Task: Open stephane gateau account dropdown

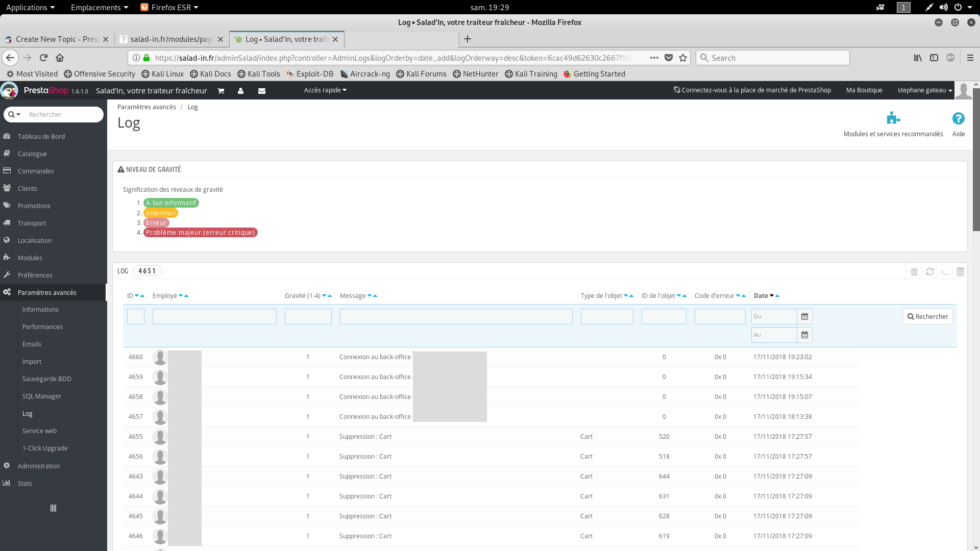Action: [924, 90]
